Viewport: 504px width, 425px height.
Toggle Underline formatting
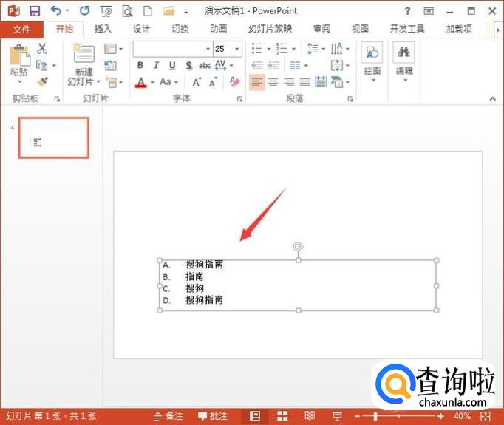(172, 66)
